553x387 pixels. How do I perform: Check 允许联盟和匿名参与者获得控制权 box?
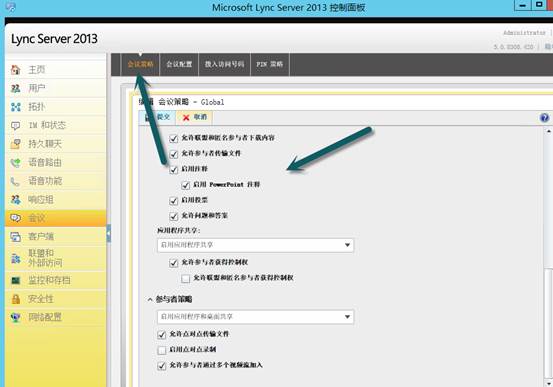click(186, 279)
